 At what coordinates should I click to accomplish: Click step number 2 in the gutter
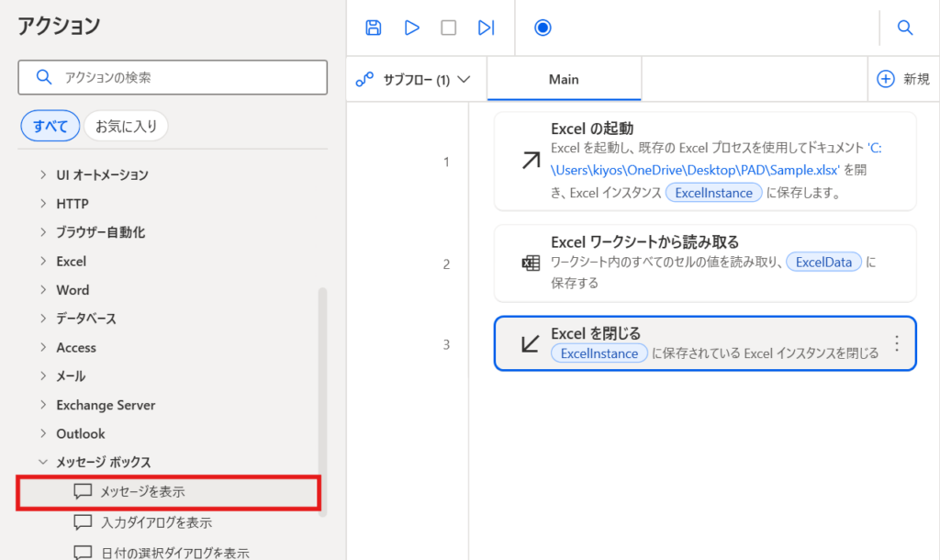446,263
